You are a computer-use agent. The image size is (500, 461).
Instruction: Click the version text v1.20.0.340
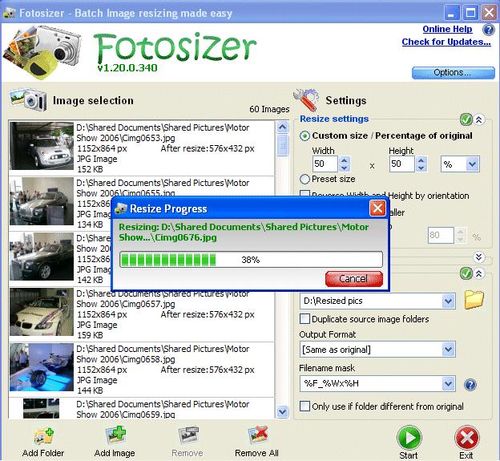click(x=127, y=68)
